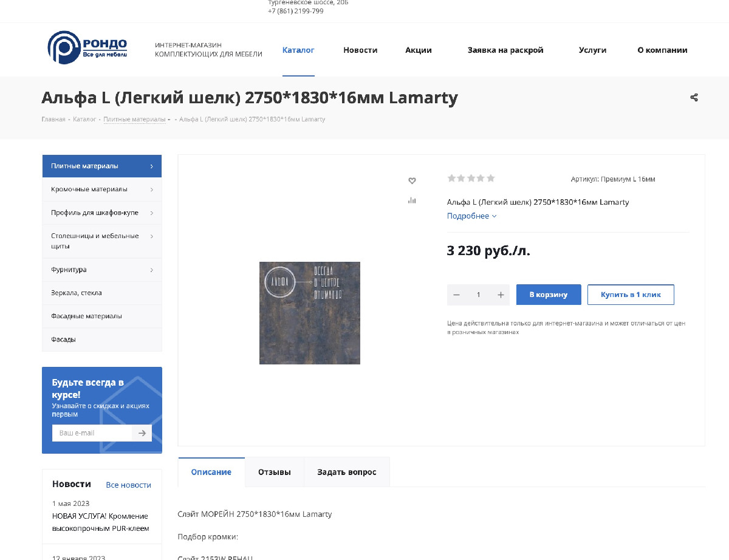
Task: Click the В корзину button
Action: (x=549, y=295)
